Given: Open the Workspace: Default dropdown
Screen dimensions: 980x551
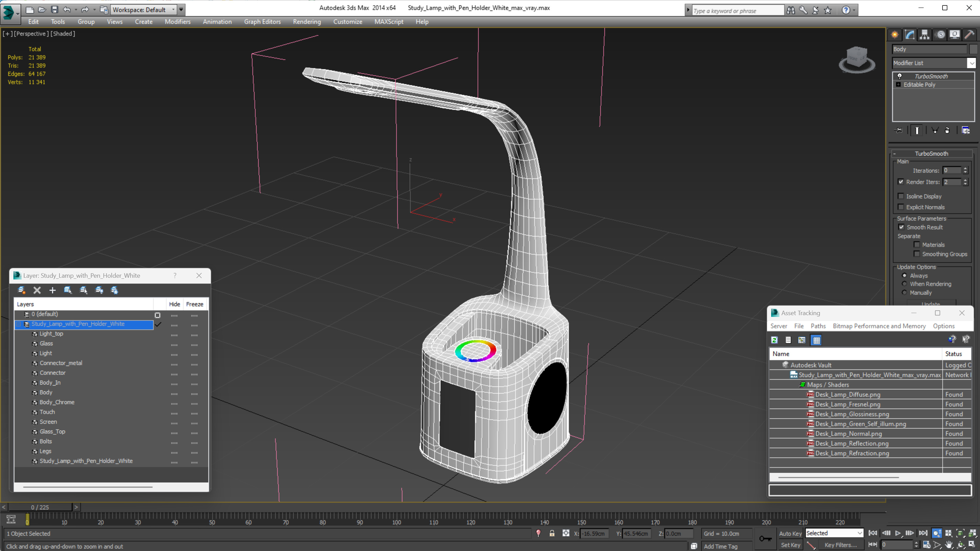Looking at the screenshot, I should [x=144, y=10].
